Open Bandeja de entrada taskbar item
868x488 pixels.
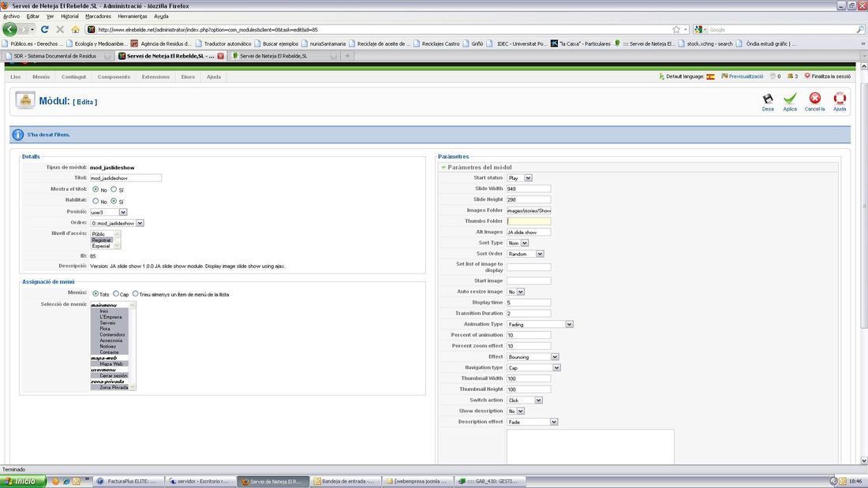pyautogui.click(x=344, y=482)
